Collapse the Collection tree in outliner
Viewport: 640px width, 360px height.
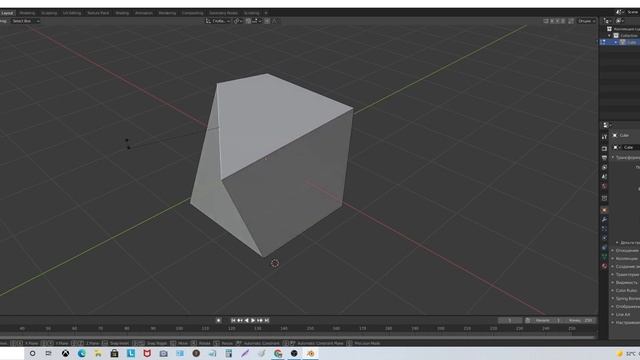pos(610,36)
